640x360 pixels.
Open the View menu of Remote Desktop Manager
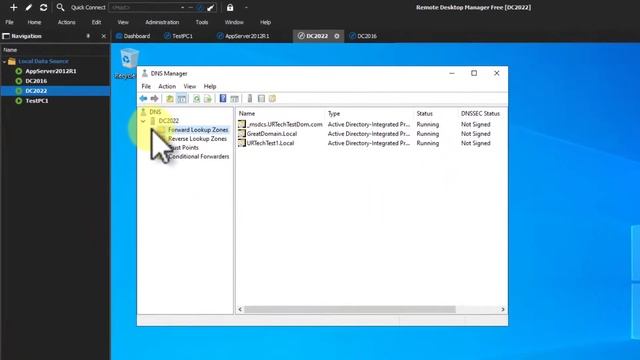point(123,22)
